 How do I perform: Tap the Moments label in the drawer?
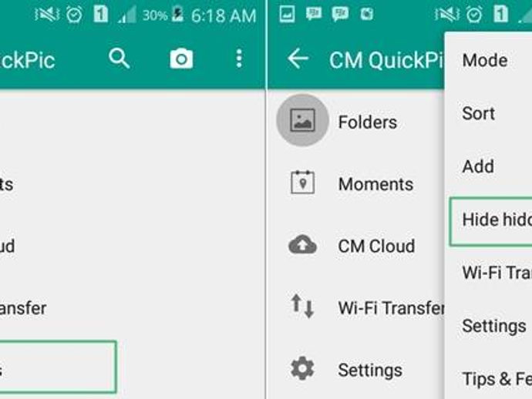[x=376, y=184]
